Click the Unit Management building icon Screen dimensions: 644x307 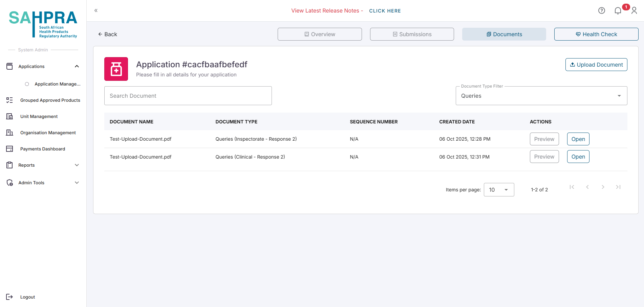9,116
